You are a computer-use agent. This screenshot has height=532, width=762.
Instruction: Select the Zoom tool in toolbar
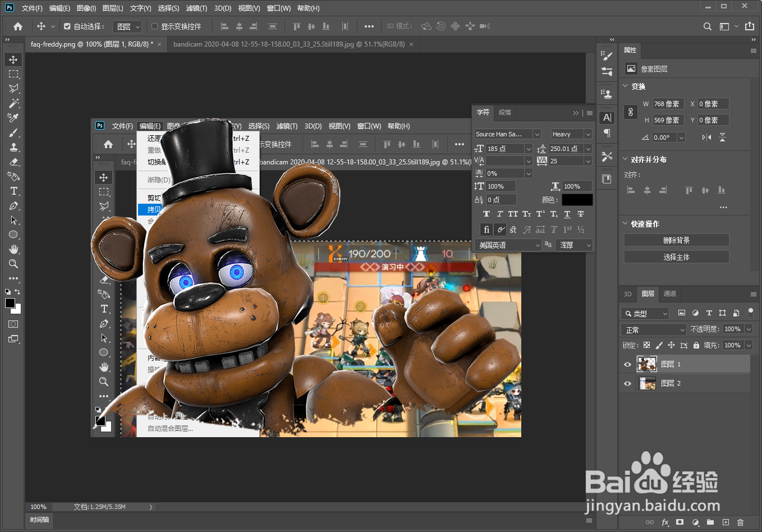(x=13, y=264)
